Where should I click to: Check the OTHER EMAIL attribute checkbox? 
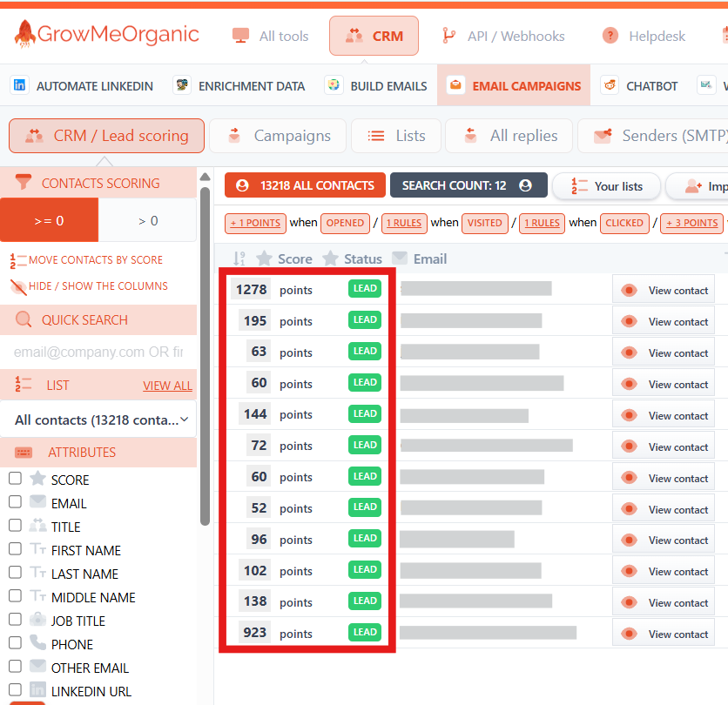tap(16, 666)
